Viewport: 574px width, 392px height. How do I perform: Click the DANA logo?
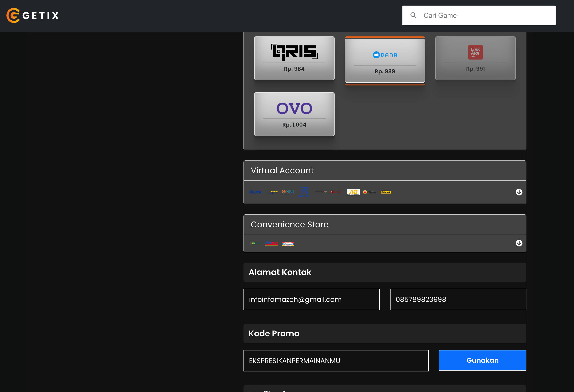click(x=385, y=55)
